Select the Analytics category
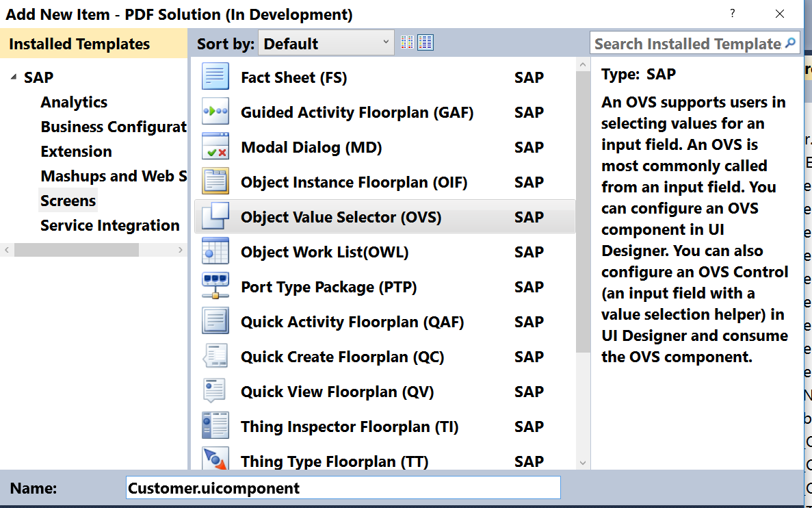 [74, 102]
